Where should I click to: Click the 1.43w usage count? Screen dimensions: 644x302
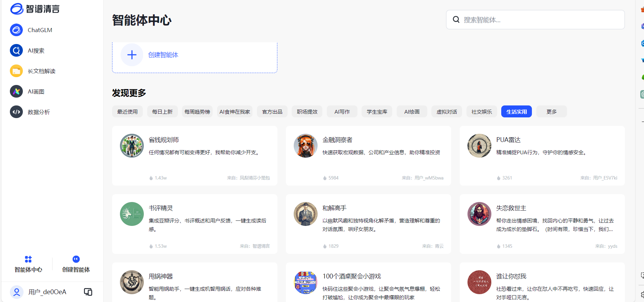tap(158, 178)
